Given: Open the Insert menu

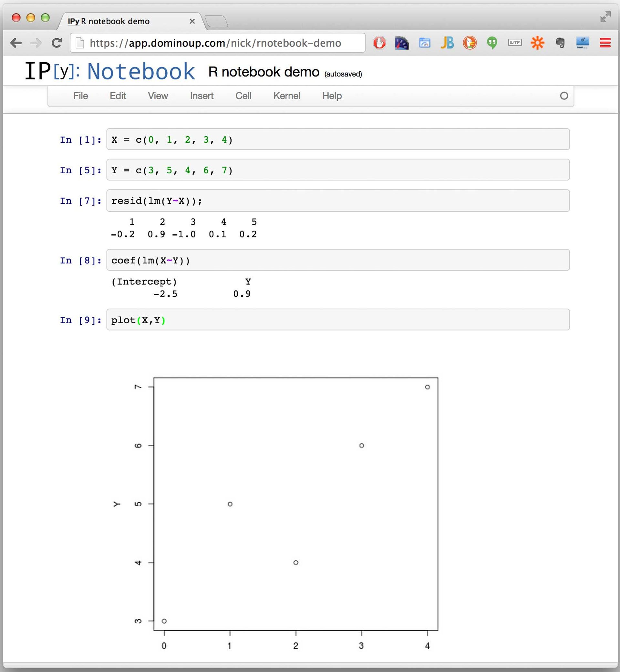Looking at the screenshot, I should [201, 96].
